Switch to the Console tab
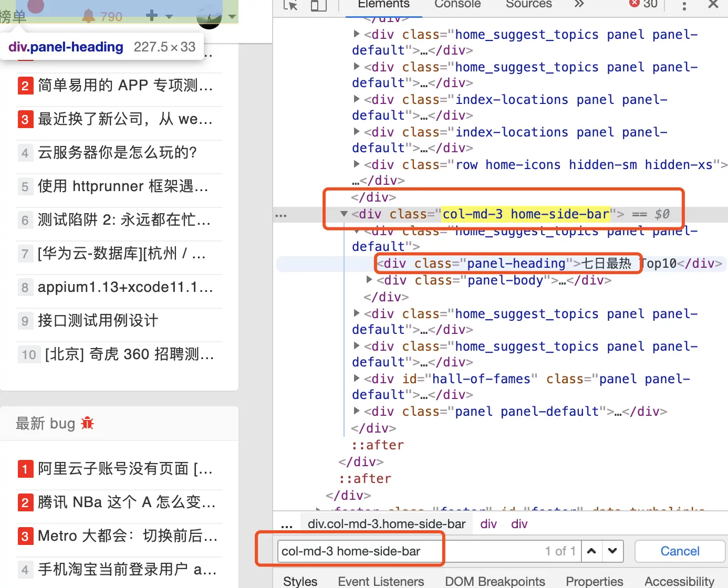 tap(457, 5)
